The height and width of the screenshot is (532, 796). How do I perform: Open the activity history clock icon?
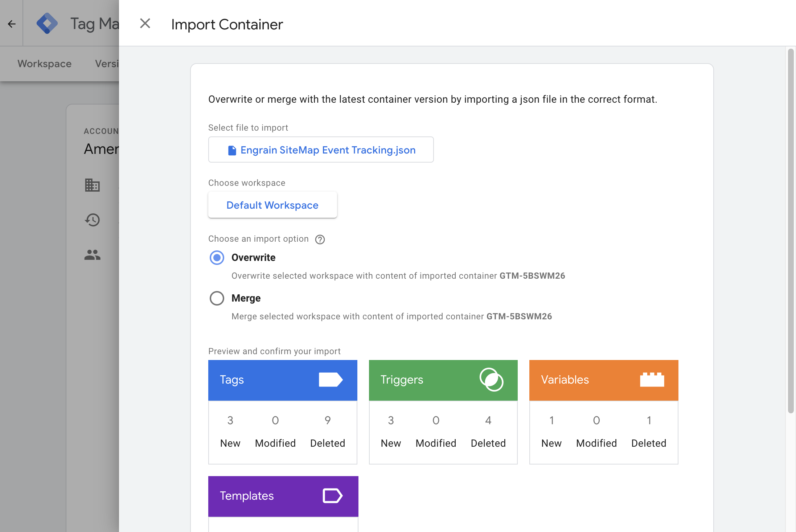tap(92, 220)
